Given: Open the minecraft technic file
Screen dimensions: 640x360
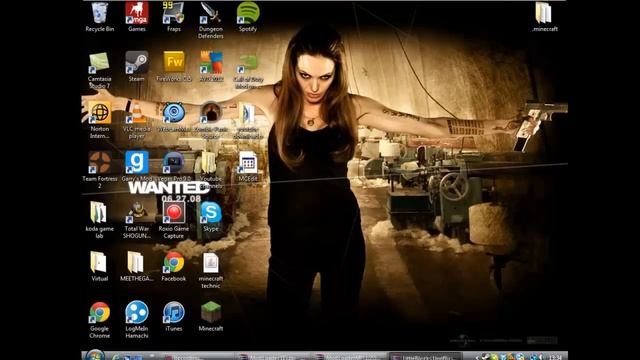Looking at the screenshot, I should pos(211,263).
